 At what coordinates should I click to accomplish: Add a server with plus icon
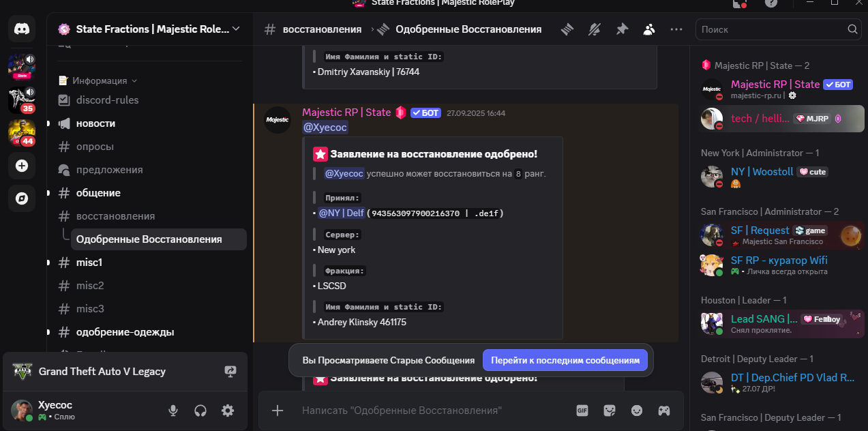(22, 166)
